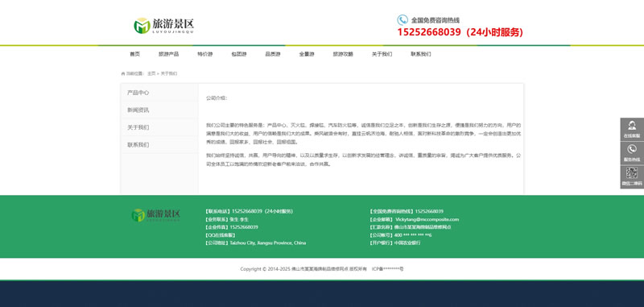Image resolution: width=644 pixels, height=307 pixels.
Task: Select 关于我们 in the left sidebar
Action: [159, 127]
